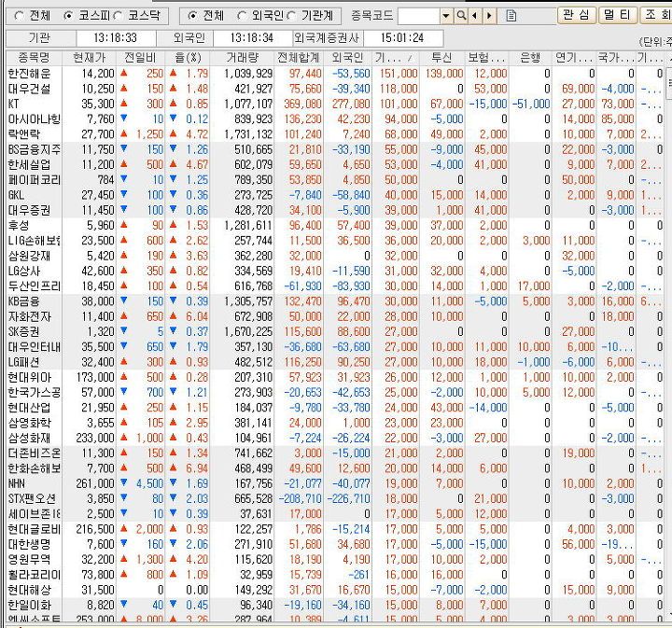Screen dimensions: 672x628
Task: Select the 삼원강재 row name
Action: [29, 256]
